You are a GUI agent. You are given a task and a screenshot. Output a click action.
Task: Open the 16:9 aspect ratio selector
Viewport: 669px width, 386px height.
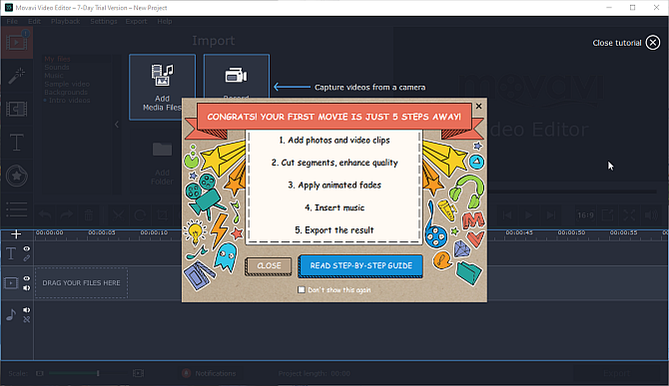[585, 215]
